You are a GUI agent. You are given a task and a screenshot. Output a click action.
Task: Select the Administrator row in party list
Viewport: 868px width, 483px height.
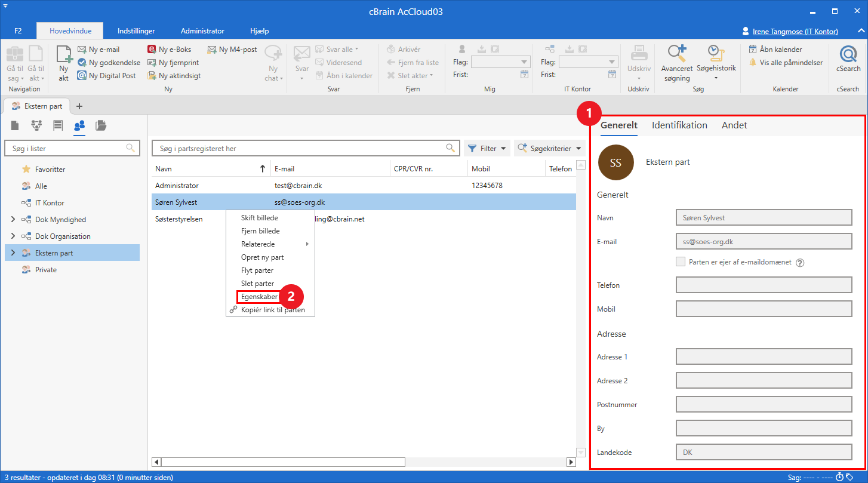pos(364,186)
